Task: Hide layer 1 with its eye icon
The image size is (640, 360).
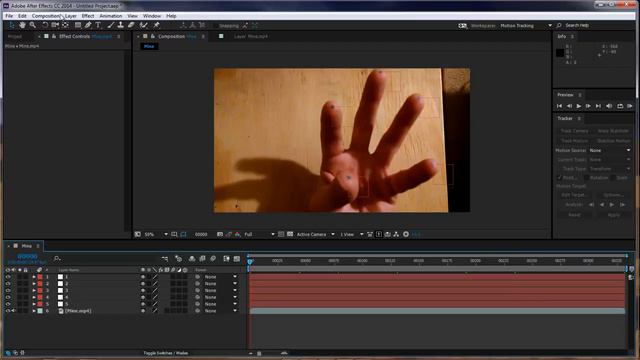Action: [8, 277]
